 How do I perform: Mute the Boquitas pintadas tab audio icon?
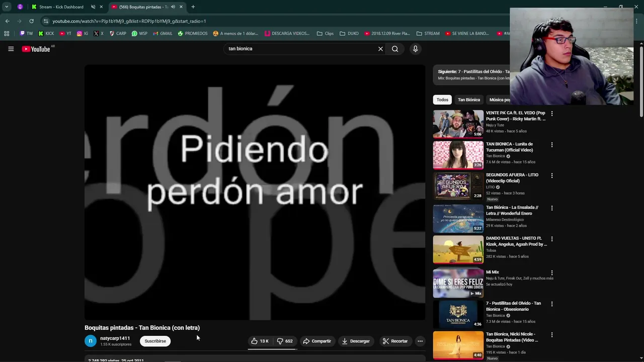coord(173,7)
